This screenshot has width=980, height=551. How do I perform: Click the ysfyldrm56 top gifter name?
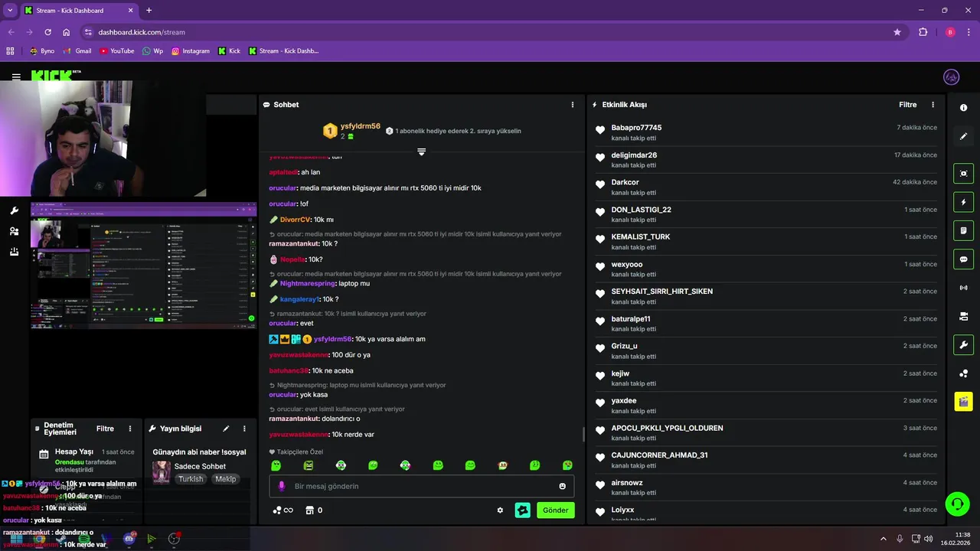coord(360,126)
